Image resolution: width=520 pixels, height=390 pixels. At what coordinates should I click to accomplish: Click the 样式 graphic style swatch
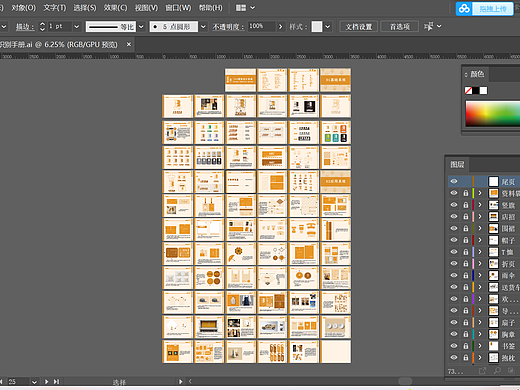(x=317, y=27)
